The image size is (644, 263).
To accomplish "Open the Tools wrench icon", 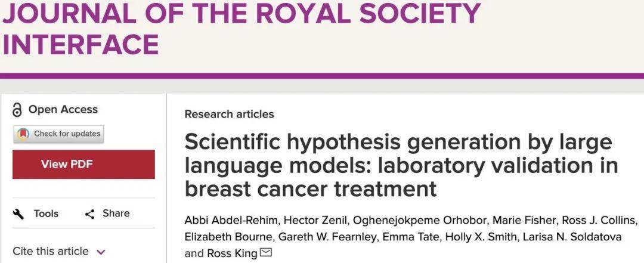I will click(x=18, y=214).
